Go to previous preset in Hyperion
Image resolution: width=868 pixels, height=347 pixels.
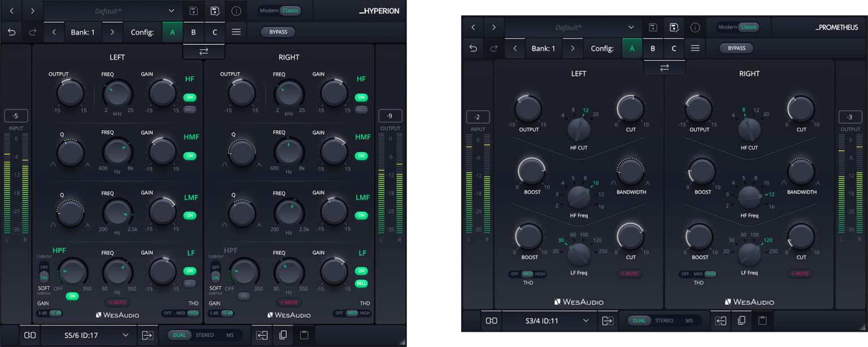(x=11, y=11)
